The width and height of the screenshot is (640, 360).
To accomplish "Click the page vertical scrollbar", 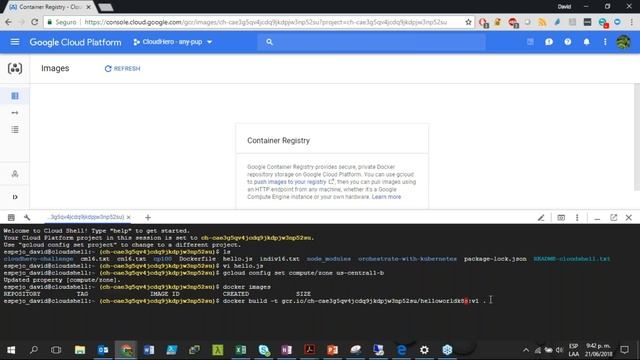I will coord(637,137).
